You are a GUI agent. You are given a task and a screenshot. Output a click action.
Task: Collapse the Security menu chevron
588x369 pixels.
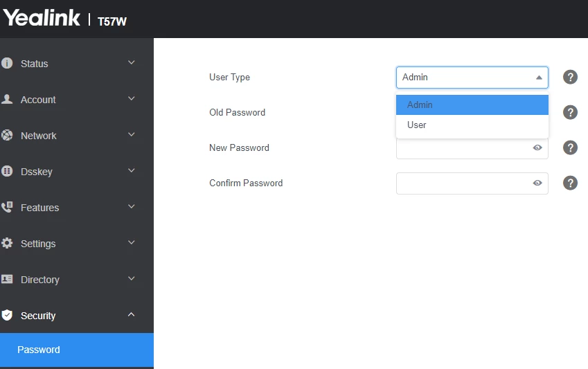(132, 314)
